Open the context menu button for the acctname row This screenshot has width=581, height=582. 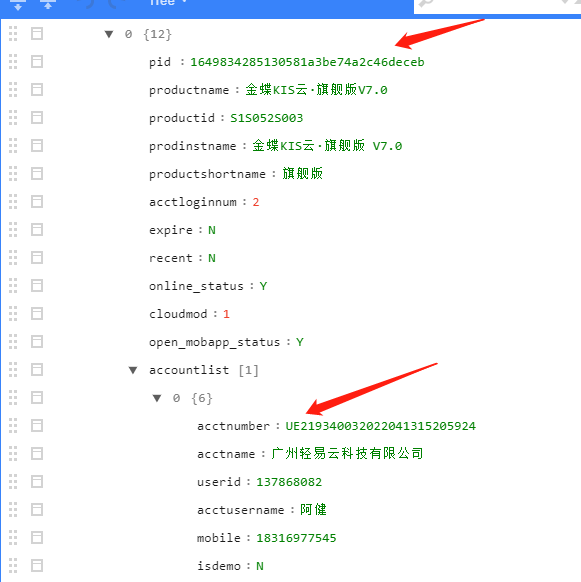[x=37, y=454]
